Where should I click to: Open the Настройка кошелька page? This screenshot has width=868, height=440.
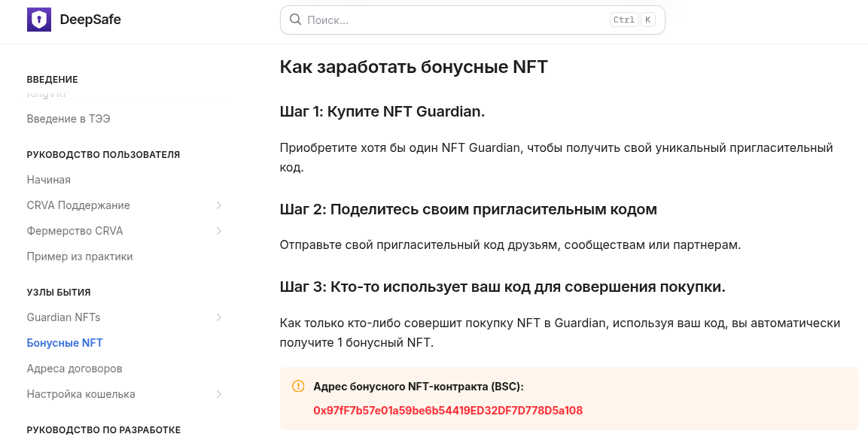coord(81,394)
